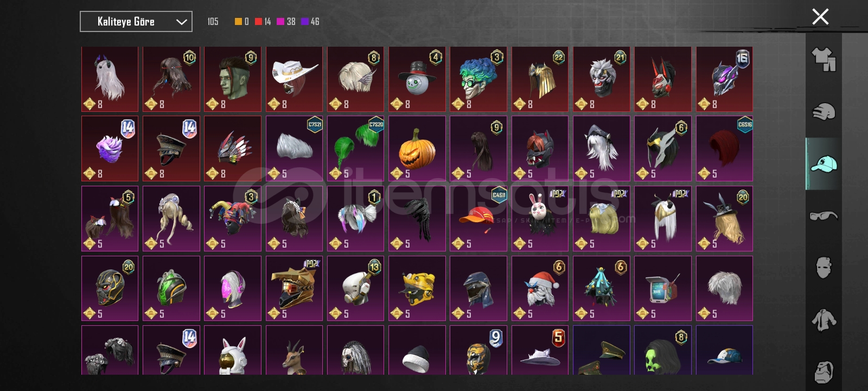Click the dropdown chevron beside Kaliteye Göre
The height and width of the screenshot is (391, 868).
pyautogui.click(x=181, y=22)
